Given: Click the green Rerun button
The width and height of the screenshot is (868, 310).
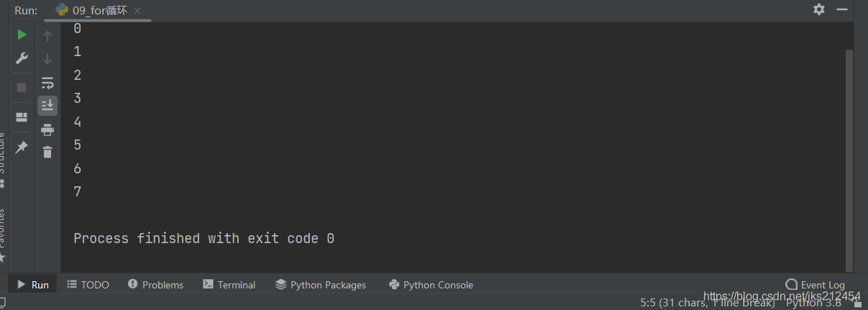Looking at the screenshot, I should 22,35.
